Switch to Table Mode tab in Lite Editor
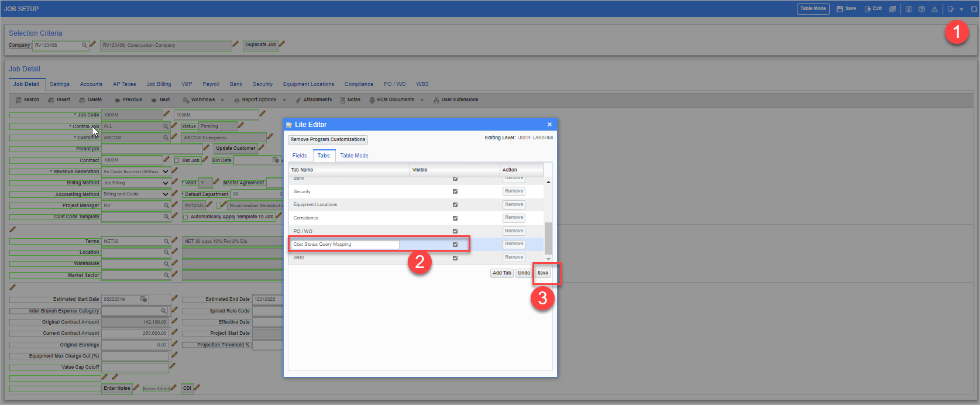 tap(354, 156)
